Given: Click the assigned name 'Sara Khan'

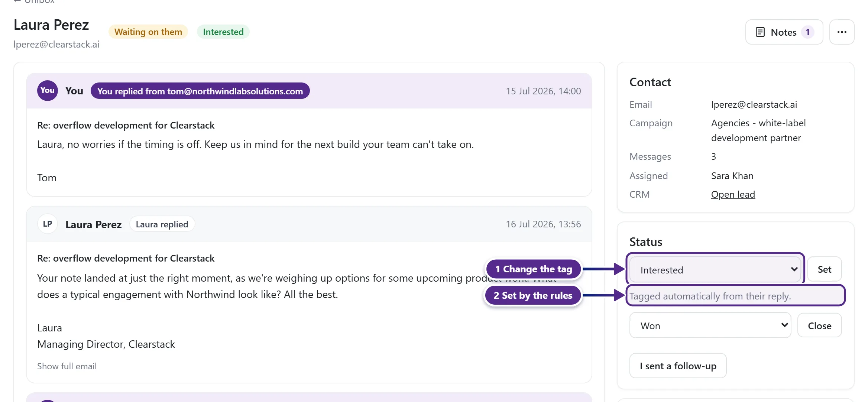Looking at the screenshot, I should [732, 176].
